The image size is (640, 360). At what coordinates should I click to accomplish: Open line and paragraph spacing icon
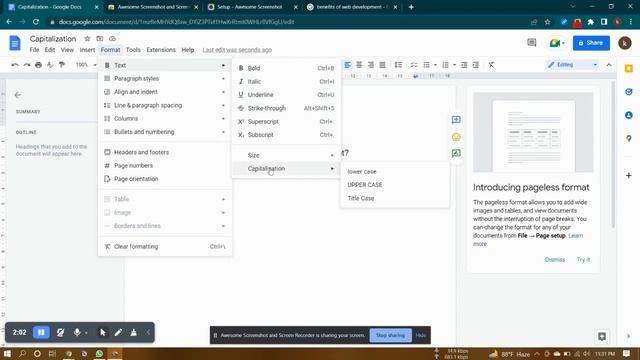pyautogui.click(x=398, y=65)
